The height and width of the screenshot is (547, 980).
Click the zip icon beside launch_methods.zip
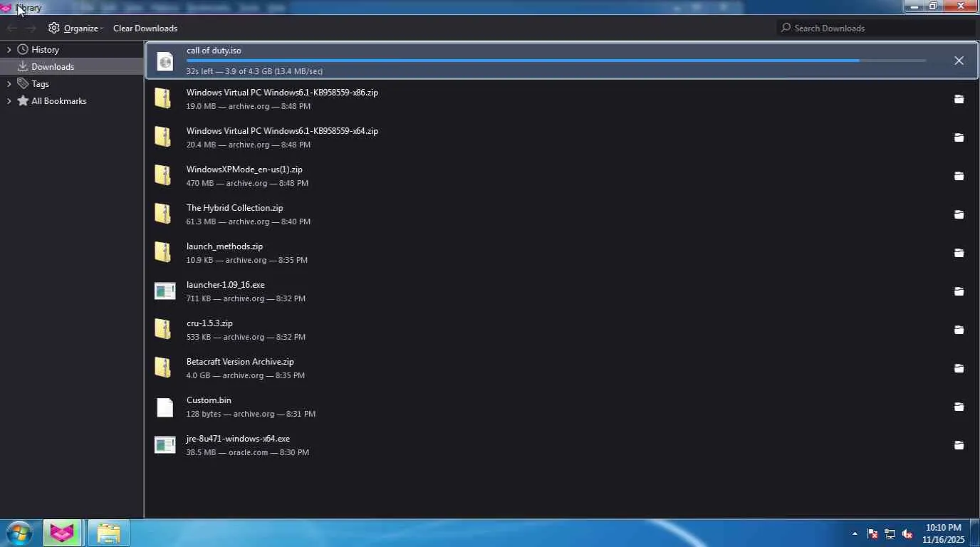click(163, 252)
